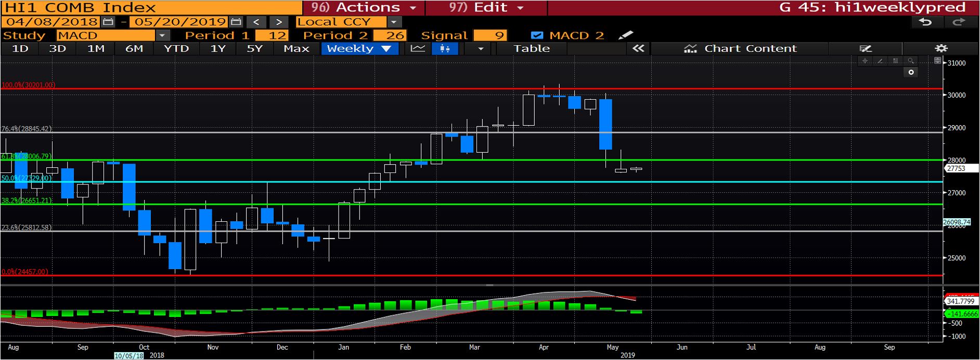This screenshot has height=360, width=980.
Task: Select the line chart type icon
Action: point(418,49)
